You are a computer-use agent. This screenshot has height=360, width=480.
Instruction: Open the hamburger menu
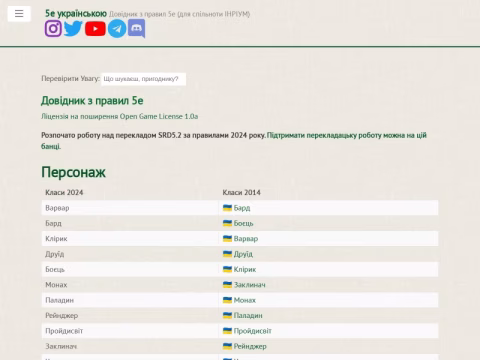click(x=19, y=14)
